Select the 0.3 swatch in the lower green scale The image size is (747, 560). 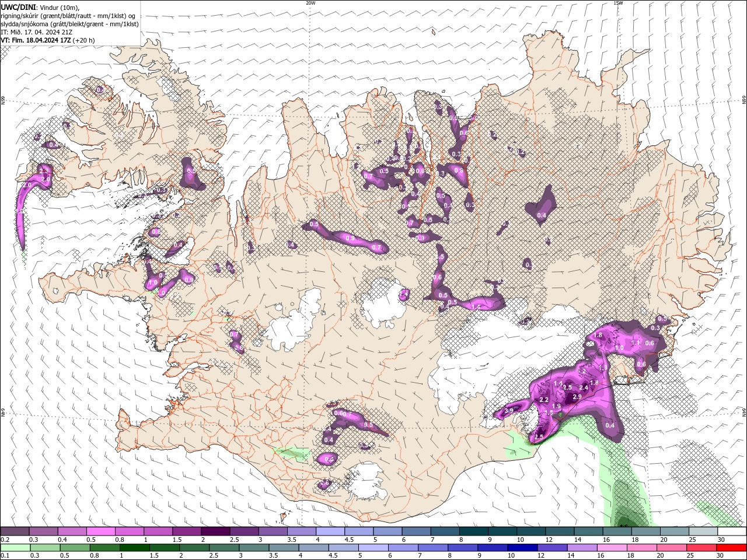(45, 548)
